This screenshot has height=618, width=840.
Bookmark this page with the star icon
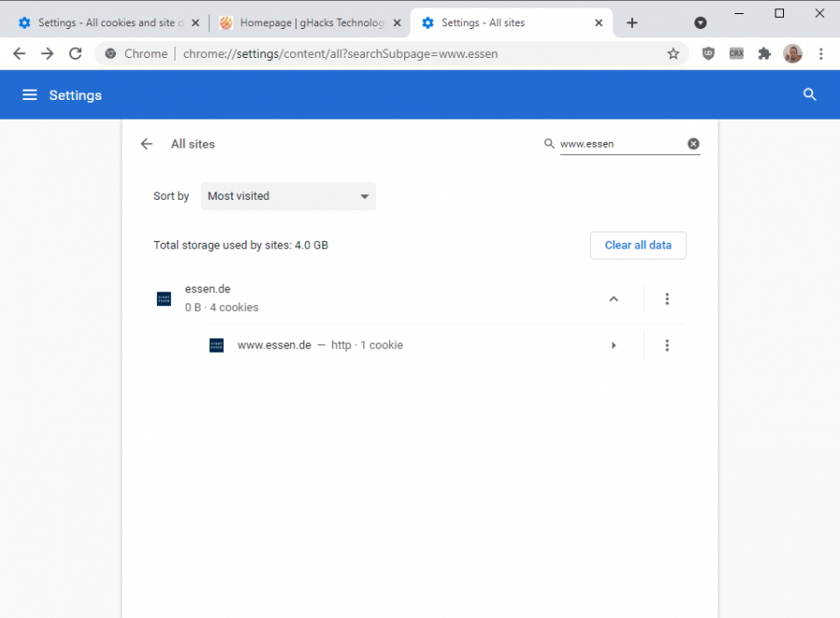(673, 53)
